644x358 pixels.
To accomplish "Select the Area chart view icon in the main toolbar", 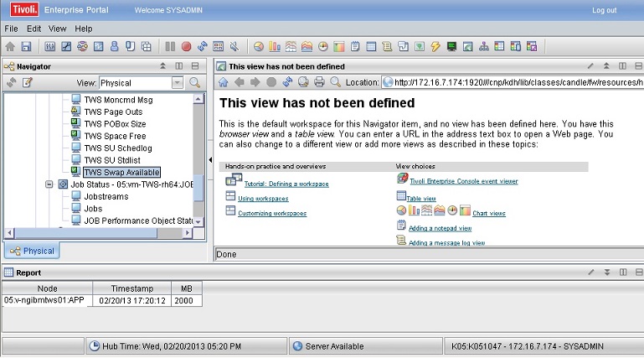I will [307, 46].
